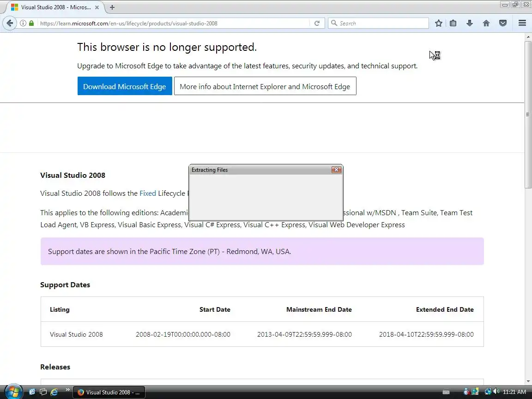532x399 pixels.
Task: Click the 11:21 AM taskbar clock
Action: (x=514, y=392)
